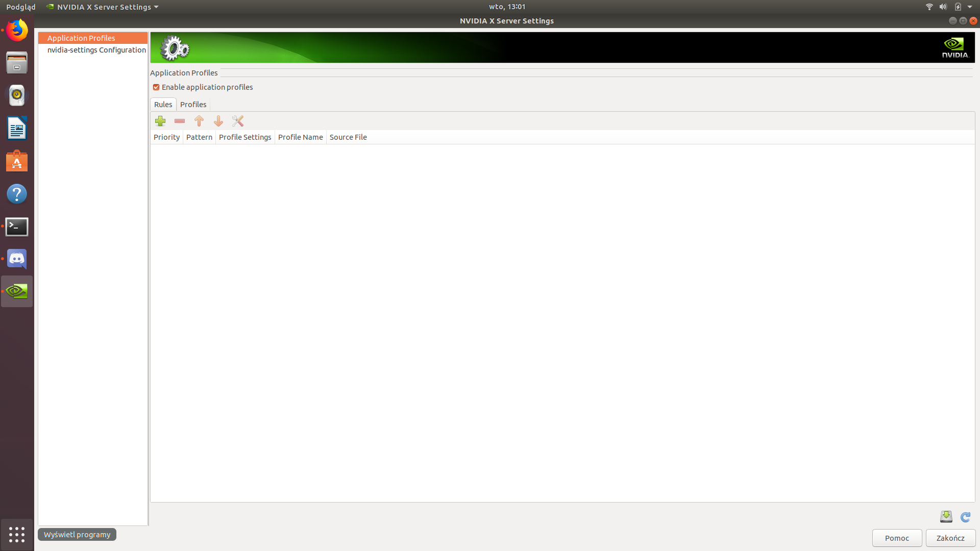Click the Zakończ button
This screenshot has width=980, height=551.
point(950,538)
